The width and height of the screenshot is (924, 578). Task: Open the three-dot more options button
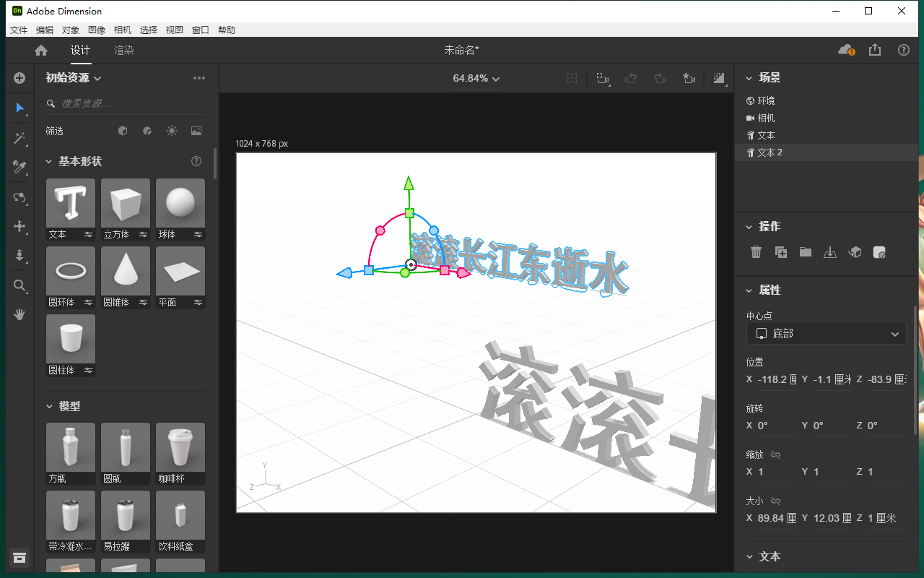[x=199, y=78]
